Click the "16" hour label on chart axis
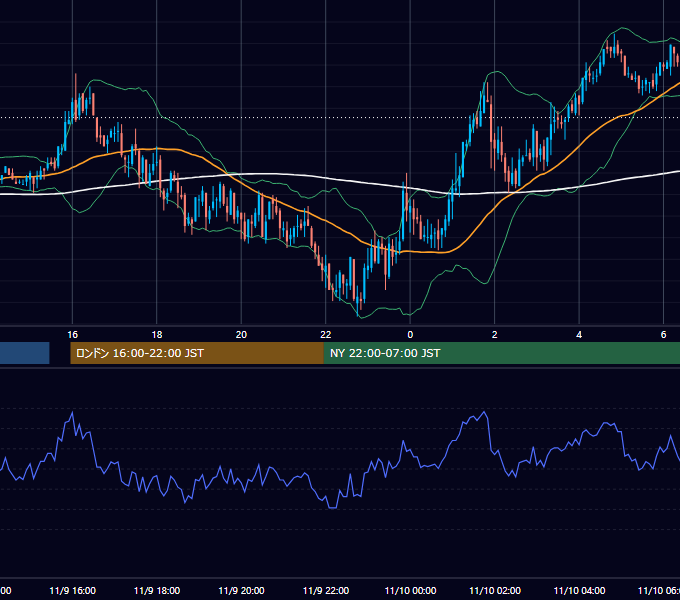 72,335
